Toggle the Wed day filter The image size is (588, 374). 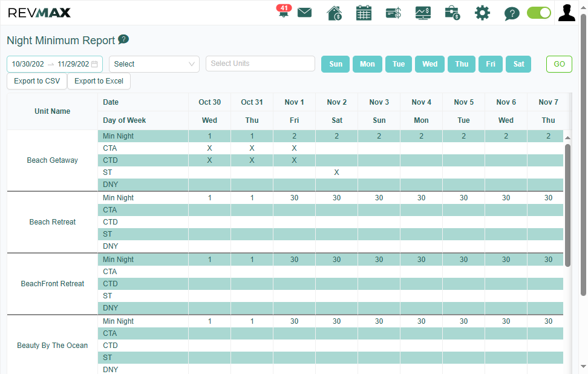click(430, 64)
